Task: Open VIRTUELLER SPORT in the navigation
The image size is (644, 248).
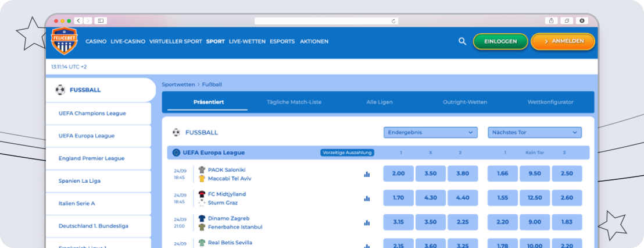Action: tap(176, 41)
